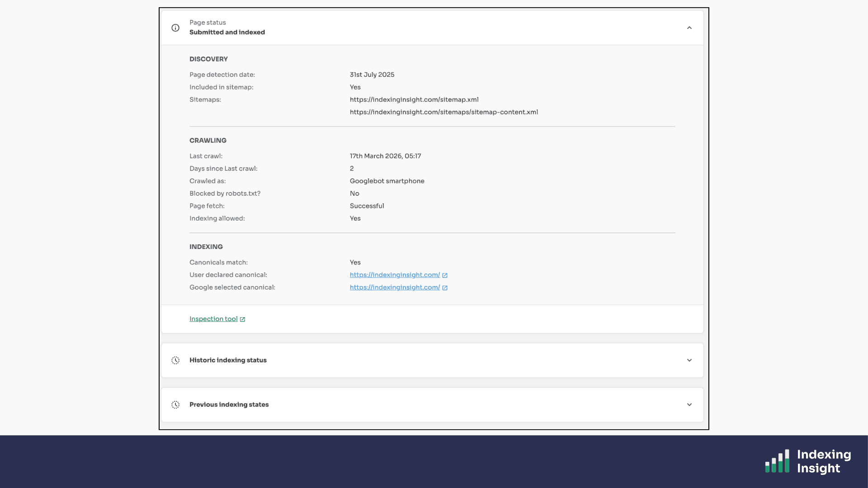Viewport: 868px width, 488px height.
Task: Click the sitemap.xml URL text
Action: click(414, 99)
